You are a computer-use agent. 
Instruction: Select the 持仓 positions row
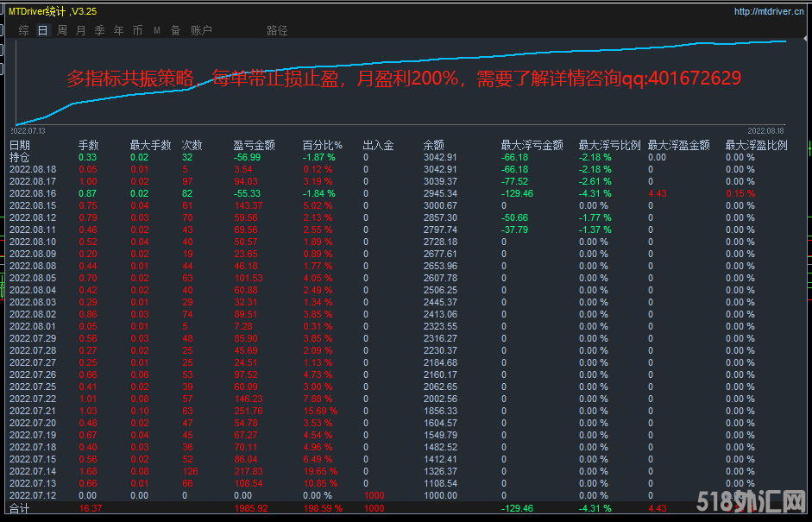pyautogui.click(x=20, y=157)
